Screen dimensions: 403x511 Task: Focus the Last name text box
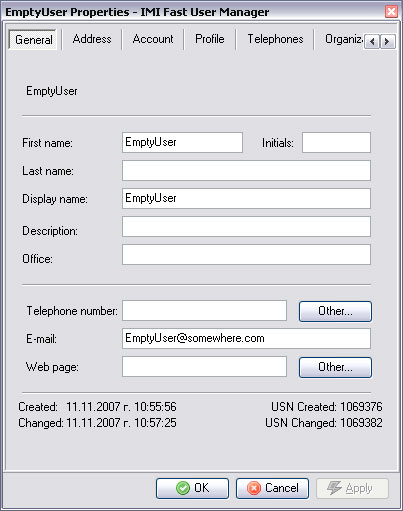click(246, 170)
